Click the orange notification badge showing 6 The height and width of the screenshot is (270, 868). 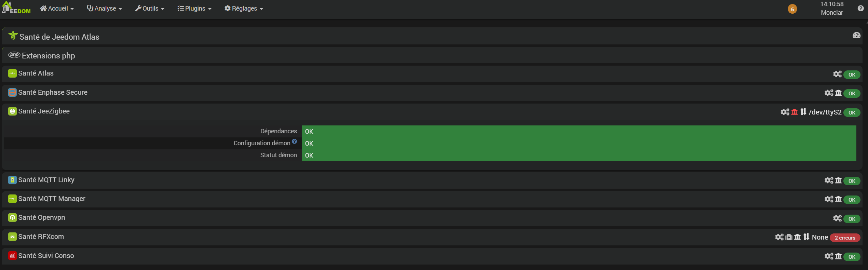click(x=792, y=9)
